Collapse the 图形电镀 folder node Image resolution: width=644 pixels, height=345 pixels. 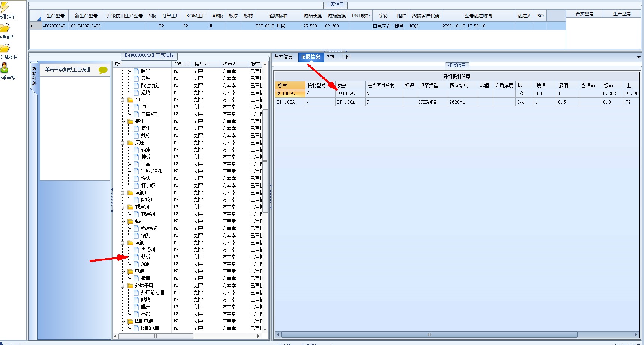coord(123,321)
